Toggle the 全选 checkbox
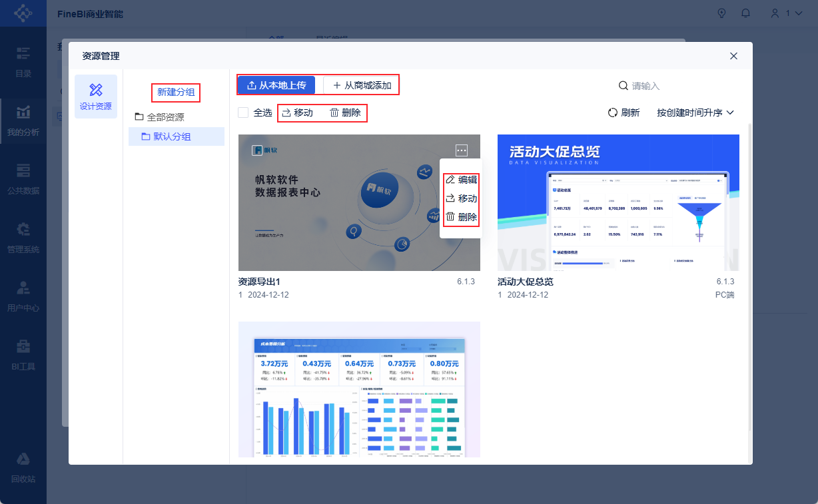 pos(244,113)
